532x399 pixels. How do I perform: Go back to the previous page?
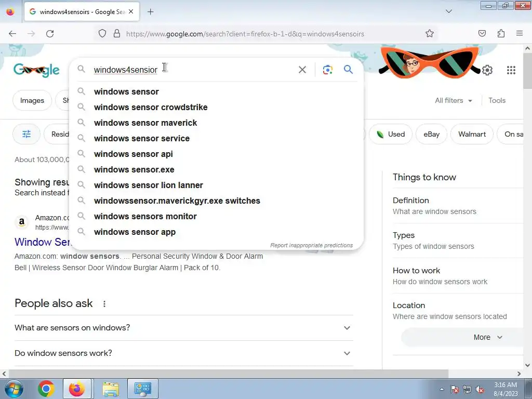[12, 34]
